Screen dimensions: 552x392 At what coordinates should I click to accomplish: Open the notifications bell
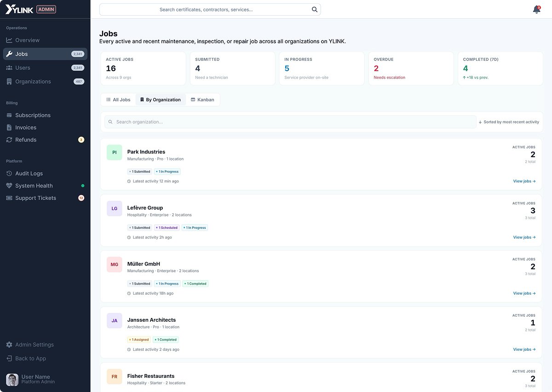pos(536,10)
